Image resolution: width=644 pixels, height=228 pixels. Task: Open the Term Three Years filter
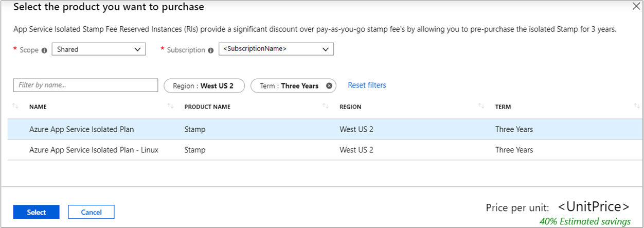click(289, 86)
